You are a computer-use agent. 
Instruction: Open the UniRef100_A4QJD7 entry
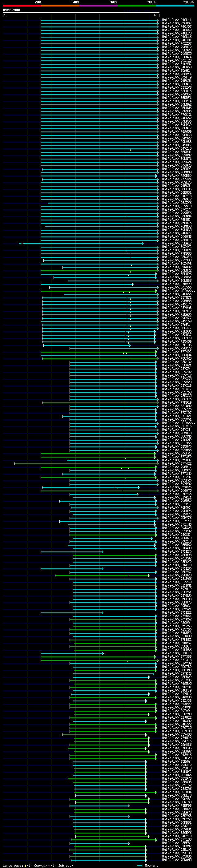click(177, 26)
